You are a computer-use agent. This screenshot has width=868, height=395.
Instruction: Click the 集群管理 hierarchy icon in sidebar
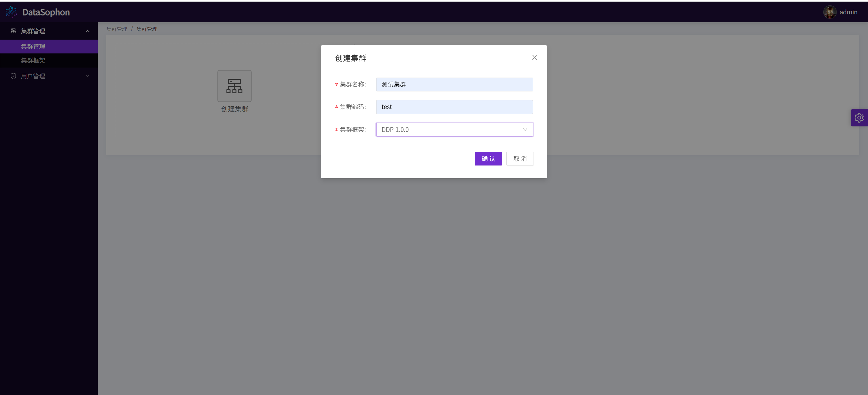click(x=14, y=31)
